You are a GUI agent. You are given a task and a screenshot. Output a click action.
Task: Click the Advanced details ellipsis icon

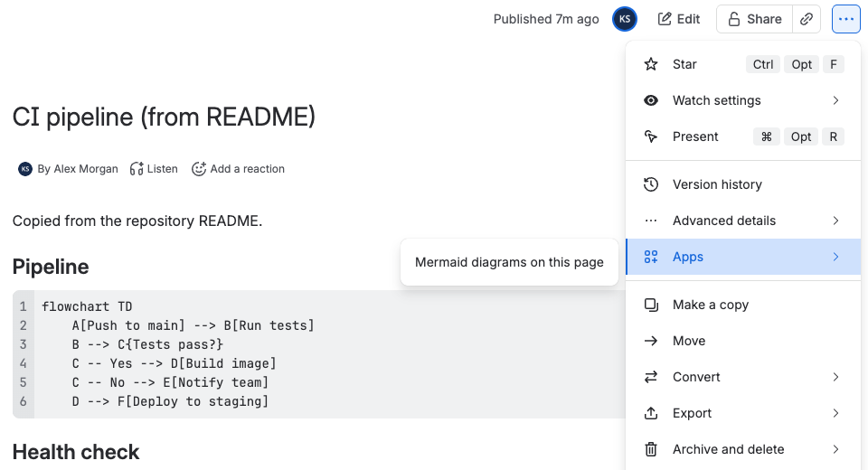pyautogui.click(x=651, y=221)
